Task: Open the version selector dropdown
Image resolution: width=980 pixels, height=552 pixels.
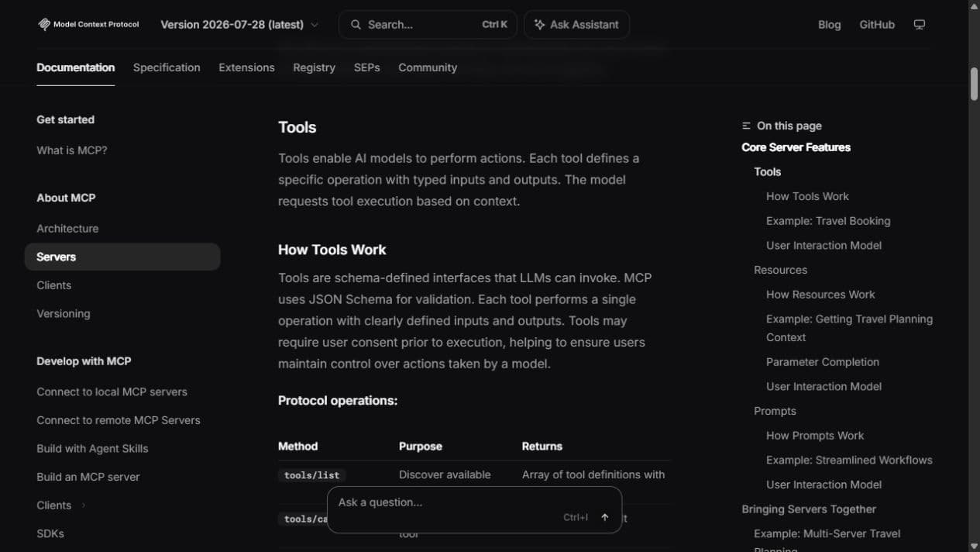Action: [239, 25]
